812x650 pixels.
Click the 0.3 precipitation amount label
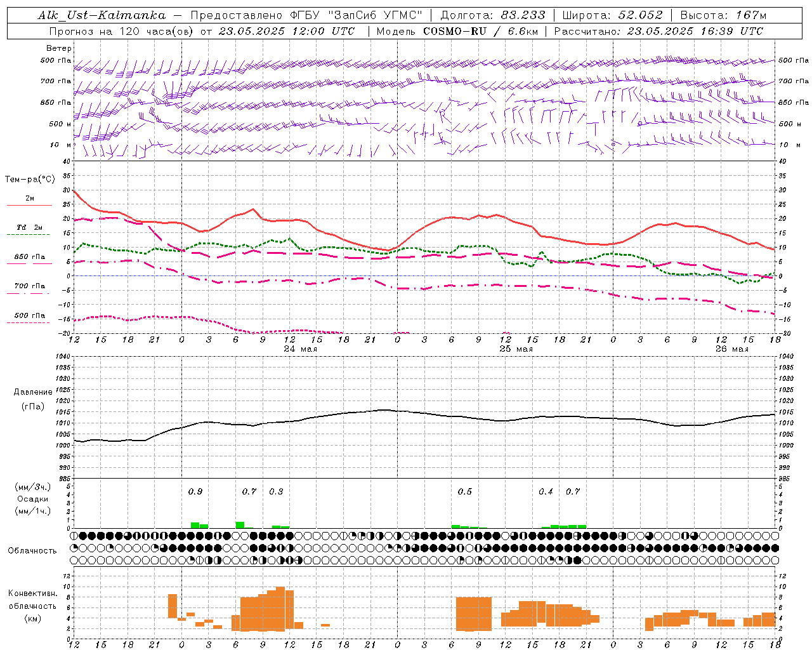[276, 491]
